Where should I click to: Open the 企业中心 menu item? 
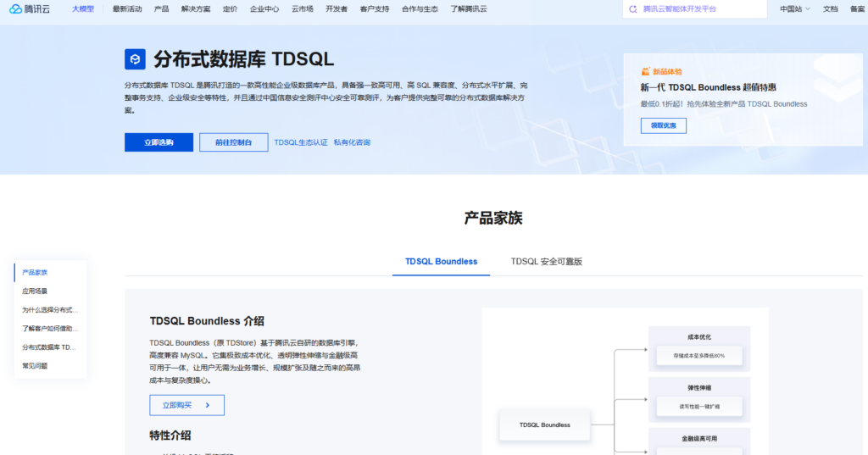(x=264, y=8)
